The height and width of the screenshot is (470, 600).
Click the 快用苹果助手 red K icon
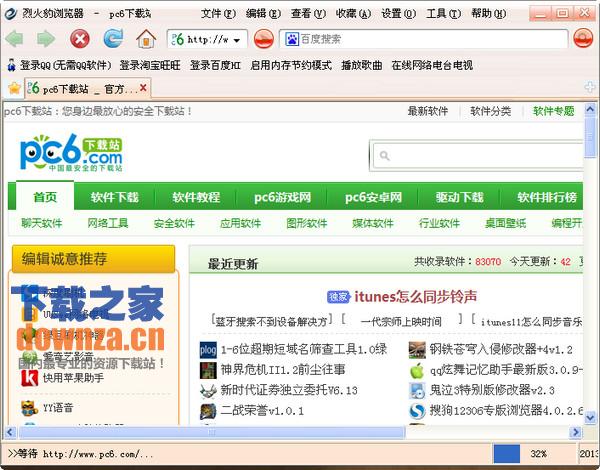29,378
